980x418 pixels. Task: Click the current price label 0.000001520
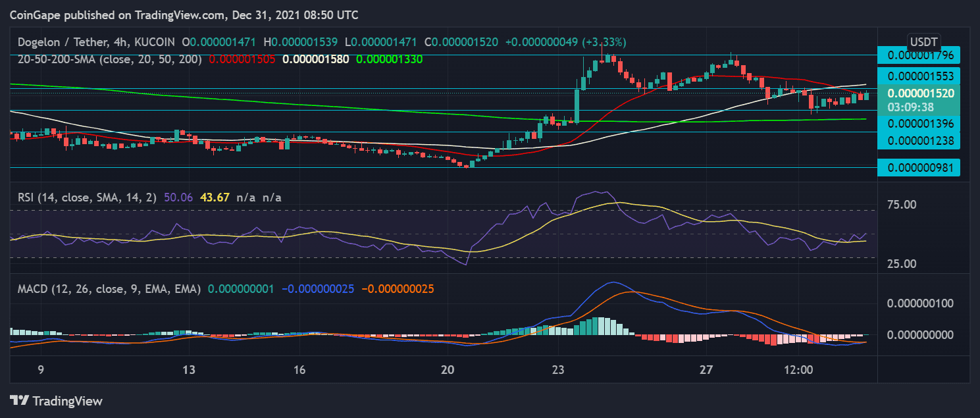coord(920,93)
